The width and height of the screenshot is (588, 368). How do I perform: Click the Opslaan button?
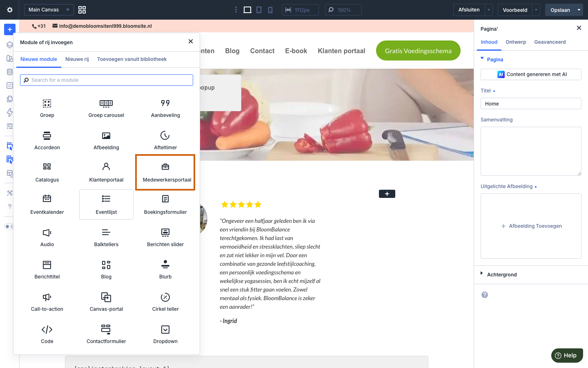[560, 10]
